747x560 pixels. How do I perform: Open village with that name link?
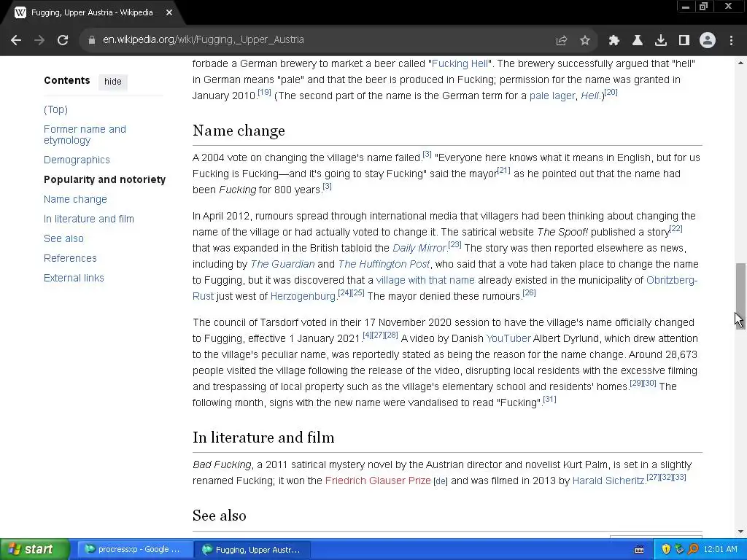pos(425,280)
